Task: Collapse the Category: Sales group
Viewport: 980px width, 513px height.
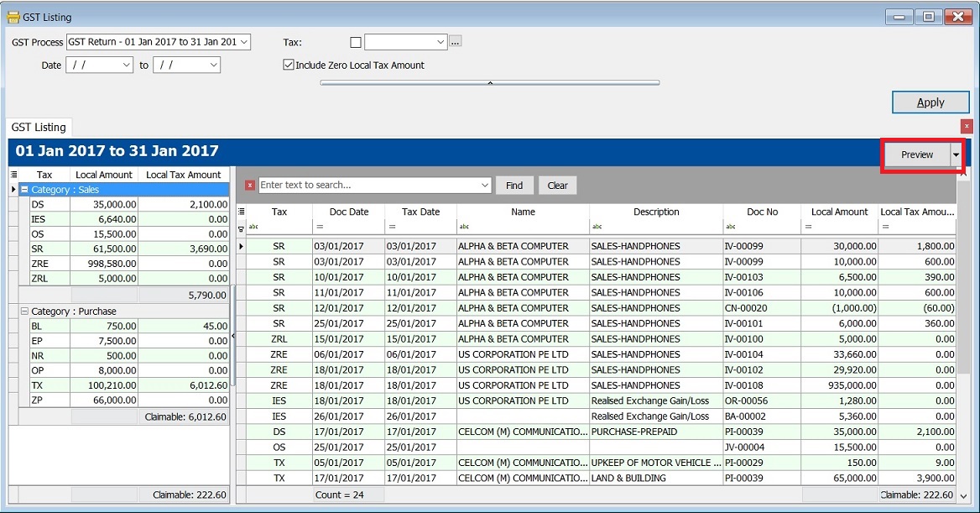Action: 24,190
